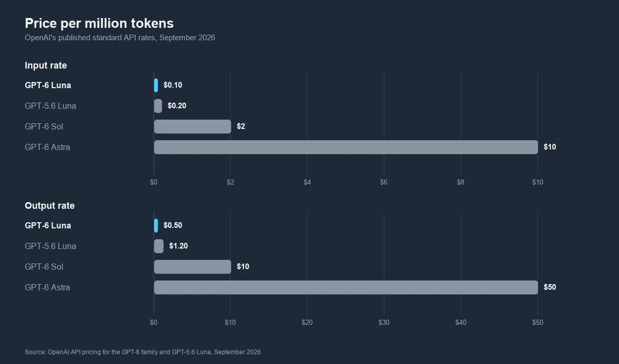Screen dimensions: 619x364
Task: Click the source note at the bottom
Action: tap(143, 352)
